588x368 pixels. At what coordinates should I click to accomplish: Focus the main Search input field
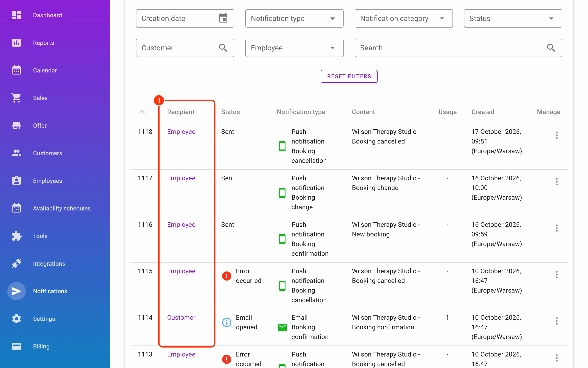(x=458, y=48)
